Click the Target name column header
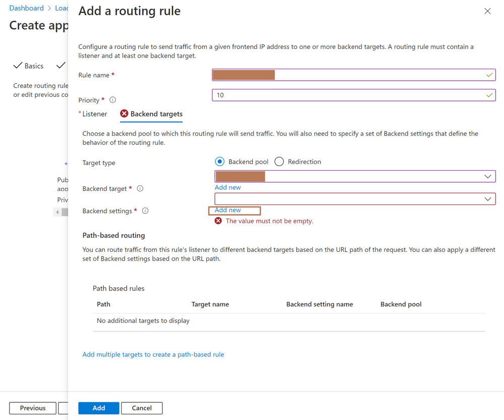Image resolution: width=504 pixels, height=420 pixels. pos(210,304)
